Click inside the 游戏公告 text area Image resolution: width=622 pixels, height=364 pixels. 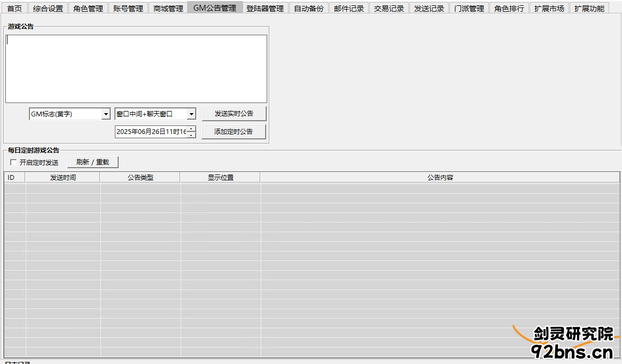(136, 69)
